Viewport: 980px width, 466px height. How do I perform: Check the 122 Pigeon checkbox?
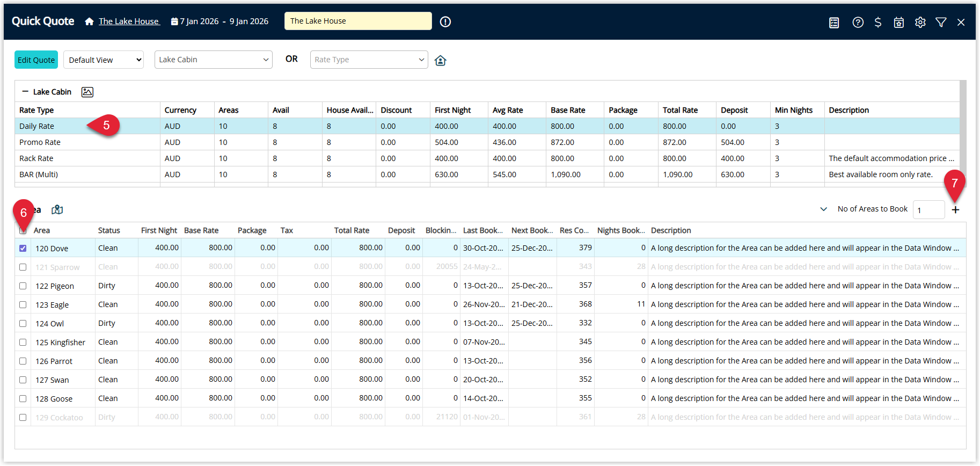23,286
